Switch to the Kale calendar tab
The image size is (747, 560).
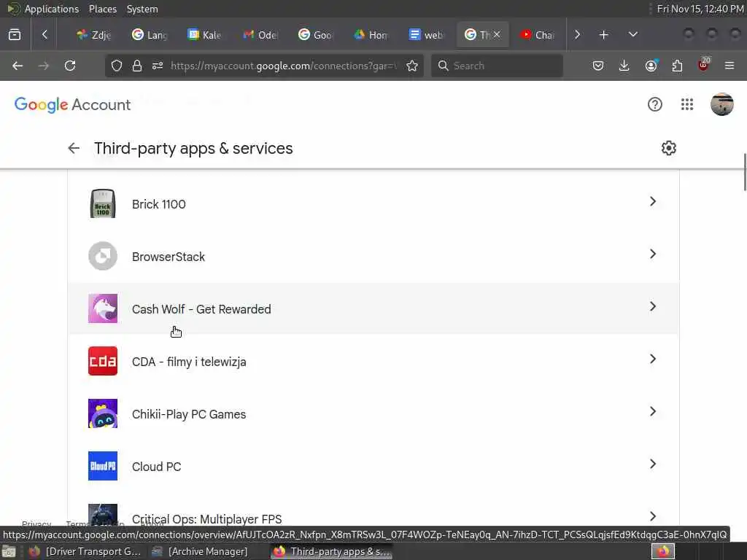[x=205, y=34]
